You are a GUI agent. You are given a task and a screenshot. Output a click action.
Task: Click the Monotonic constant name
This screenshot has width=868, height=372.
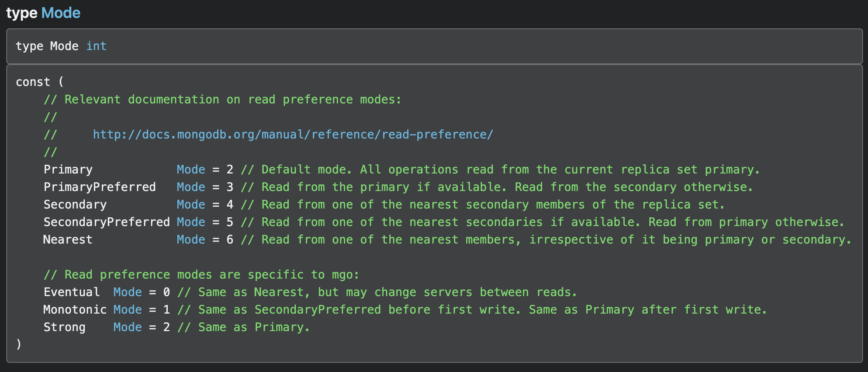coord(75,310)
